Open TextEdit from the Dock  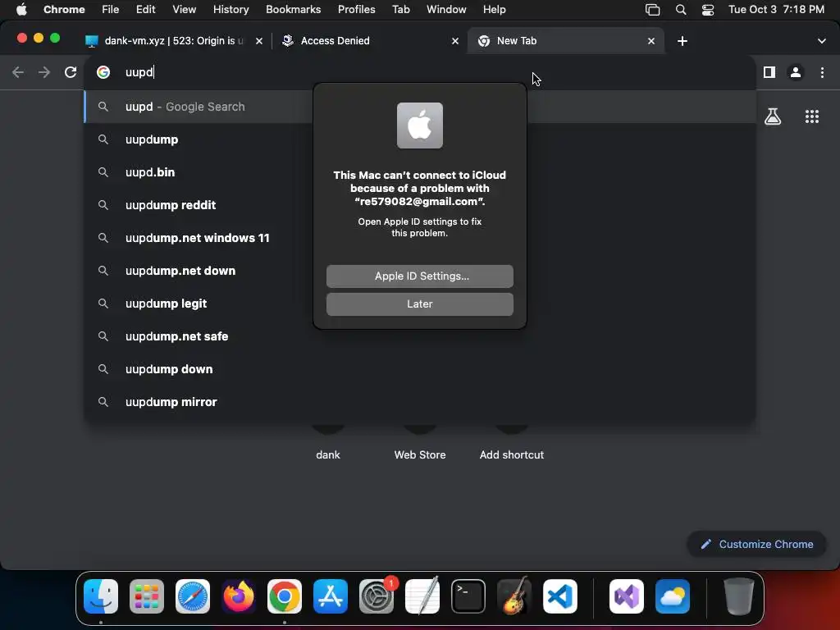point(422,596)
